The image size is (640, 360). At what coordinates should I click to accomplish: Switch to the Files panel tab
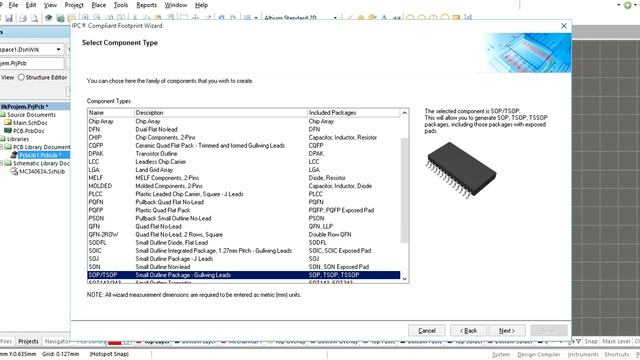coord(6,341)
